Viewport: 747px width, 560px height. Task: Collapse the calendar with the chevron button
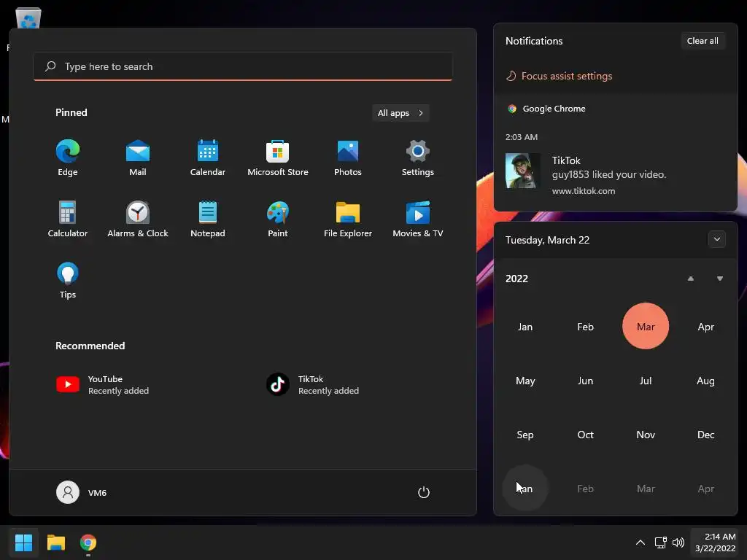[717, 239]
